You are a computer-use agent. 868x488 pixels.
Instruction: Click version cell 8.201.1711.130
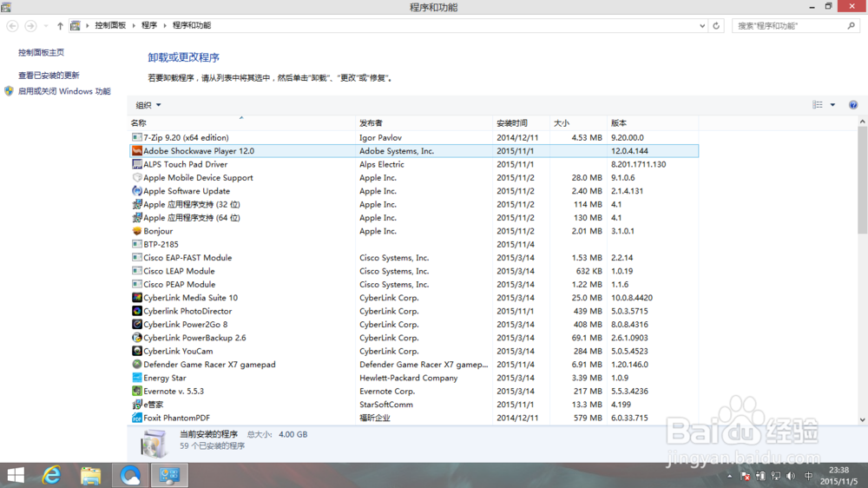point(638,164)
